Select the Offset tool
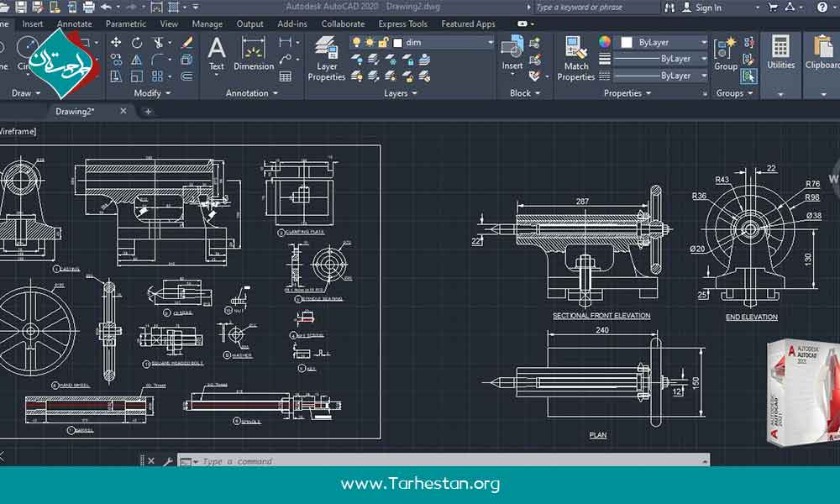The height and width of the screenshot is (504, 840). pyautogui.click(x=186, y=76)
